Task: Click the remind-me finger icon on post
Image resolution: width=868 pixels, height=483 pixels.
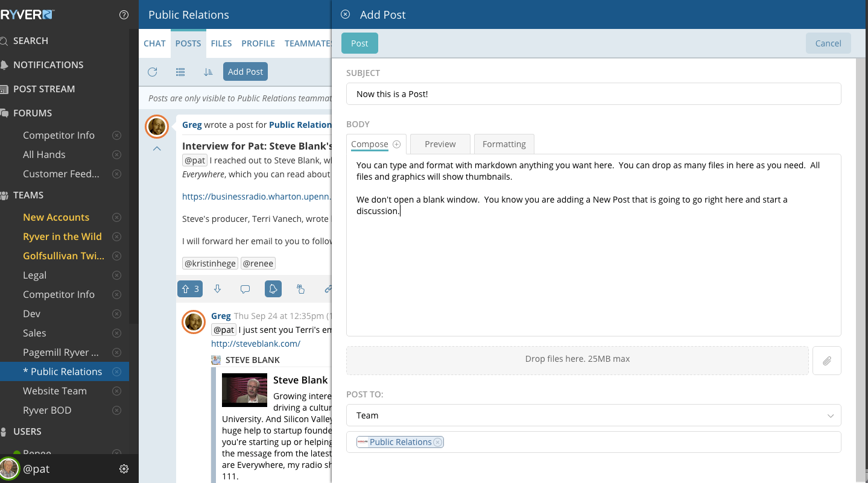Action: click(x=300, y=289)
